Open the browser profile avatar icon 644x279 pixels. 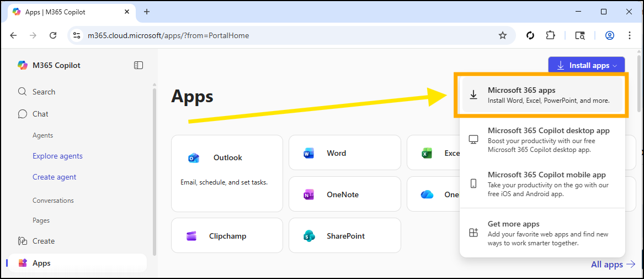pyautogui.click(x=610, y=35)
